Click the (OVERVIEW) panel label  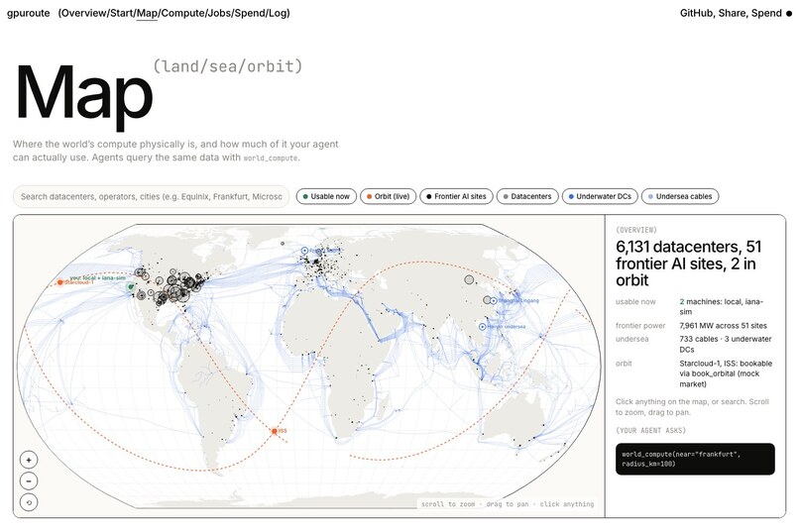(636, 230)
